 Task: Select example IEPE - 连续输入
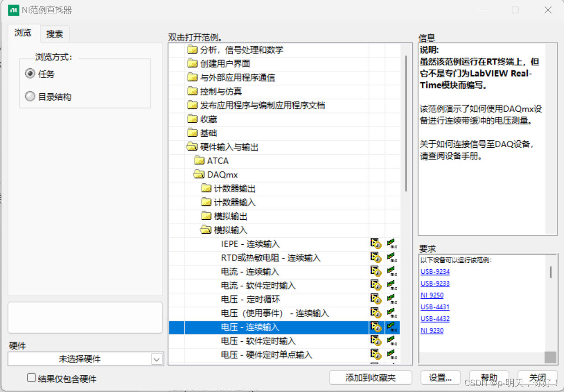click(x=250, y=244)
